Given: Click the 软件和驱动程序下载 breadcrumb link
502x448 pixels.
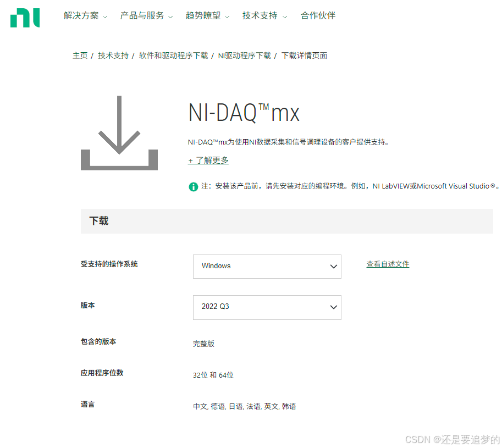Looking at the screenshot, I should (173, 56).
